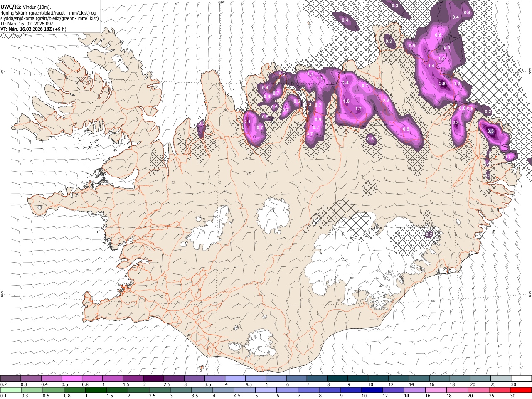This screenshot has width=532, height=399.
Task: Click the bright pink upper swatch between 0.5 and 0.8
Action: click(71, 378)
